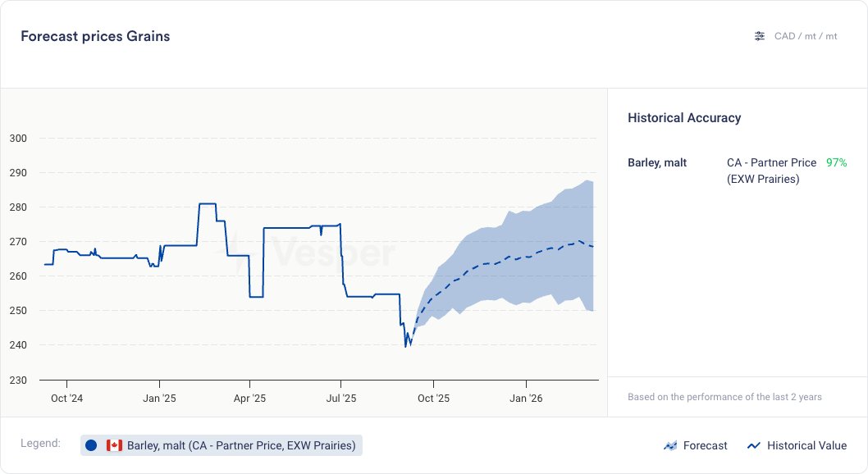Toggle the Barley, malt legend series label
This screenshot has height=474, width=868.
coord(241,445)
